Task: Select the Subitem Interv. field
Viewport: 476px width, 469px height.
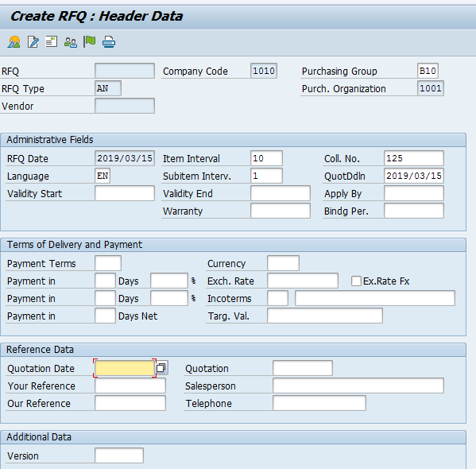Action: click(266, 176)
